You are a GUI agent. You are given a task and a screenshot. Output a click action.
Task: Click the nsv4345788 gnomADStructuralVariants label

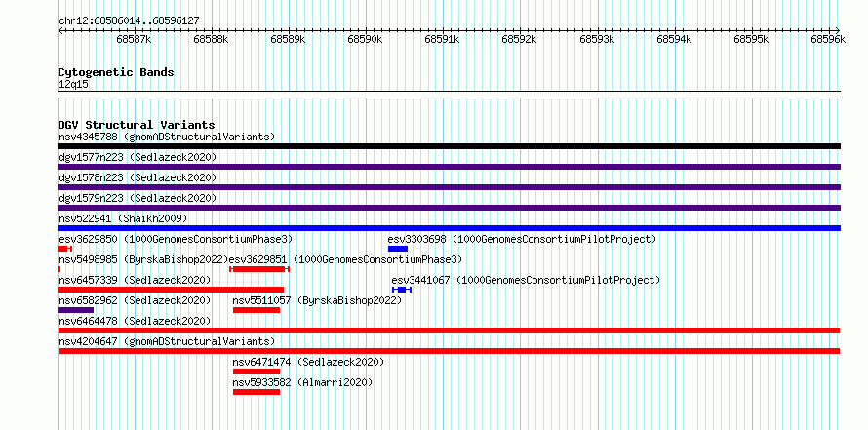(167, 137)
